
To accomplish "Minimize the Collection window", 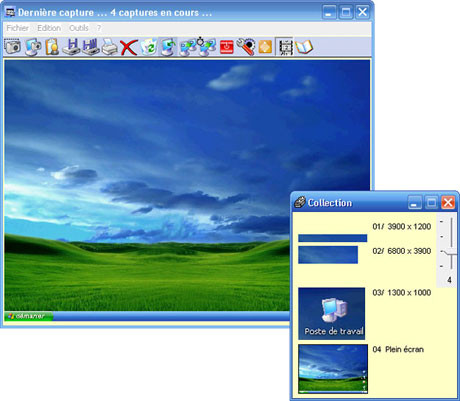I will coord(414,203).
